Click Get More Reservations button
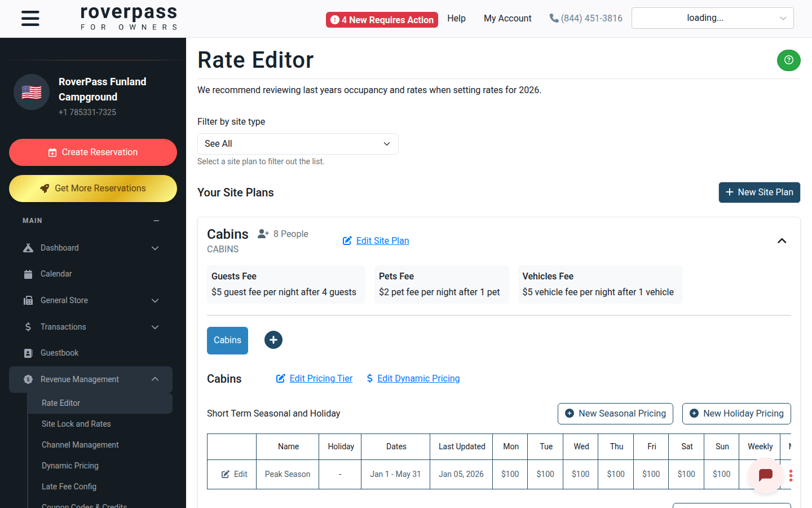The image size is (812, 508). tap(93, 189)
